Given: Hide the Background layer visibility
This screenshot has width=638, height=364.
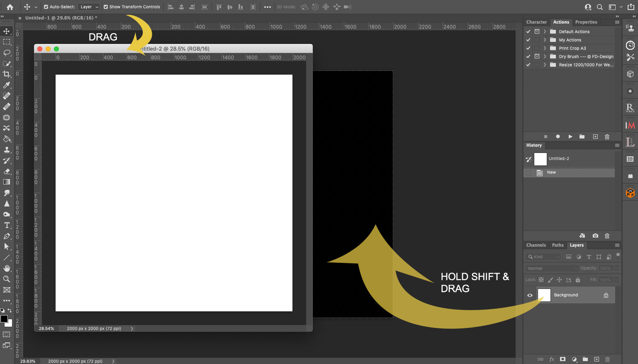Looking at the screenshot, I should [530, 295].
